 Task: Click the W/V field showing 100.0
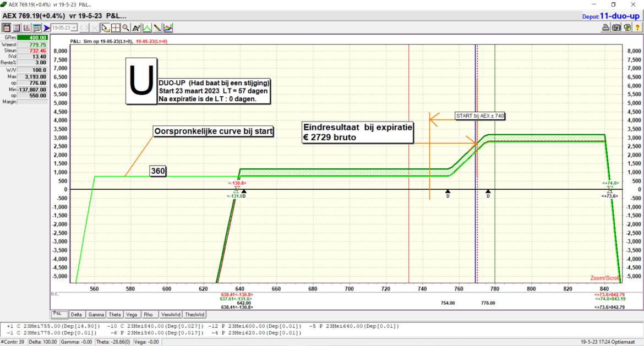tap(32, 70)
